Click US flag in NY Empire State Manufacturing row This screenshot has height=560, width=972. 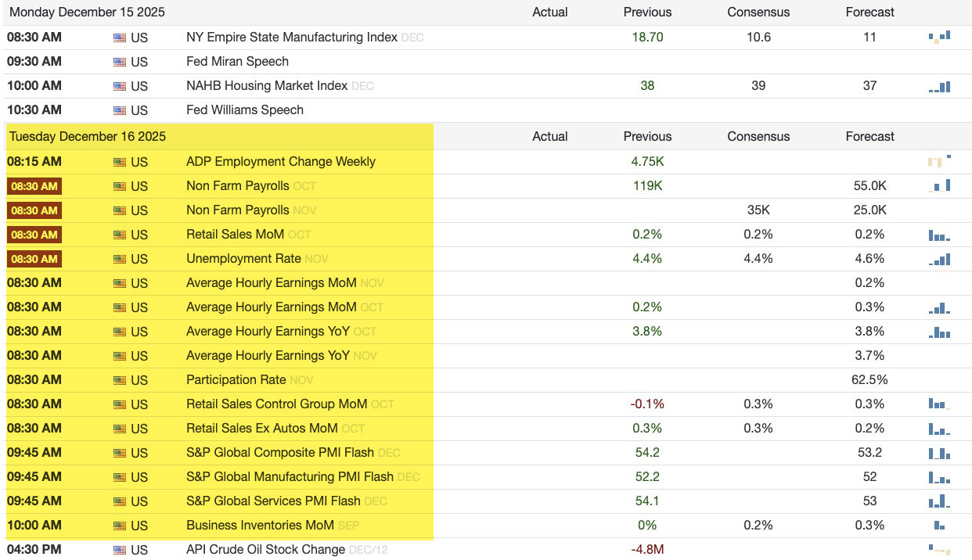tap(120, 38)
